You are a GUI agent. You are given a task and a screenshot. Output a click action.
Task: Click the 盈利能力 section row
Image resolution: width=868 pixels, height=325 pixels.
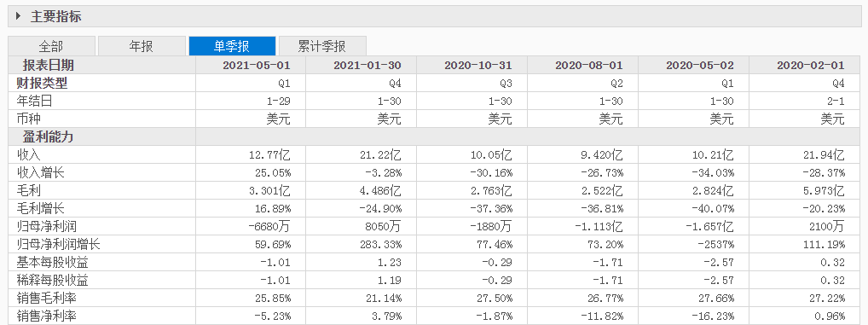(438, 136)
